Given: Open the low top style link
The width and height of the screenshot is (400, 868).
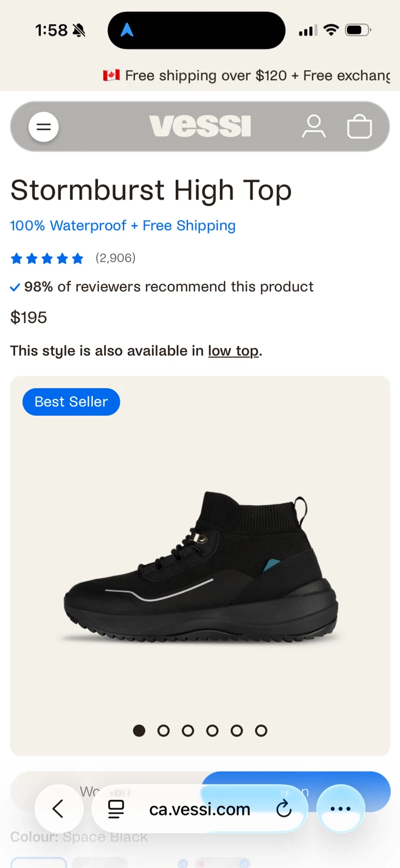Looking at the screenshot, I should (233, 351).
